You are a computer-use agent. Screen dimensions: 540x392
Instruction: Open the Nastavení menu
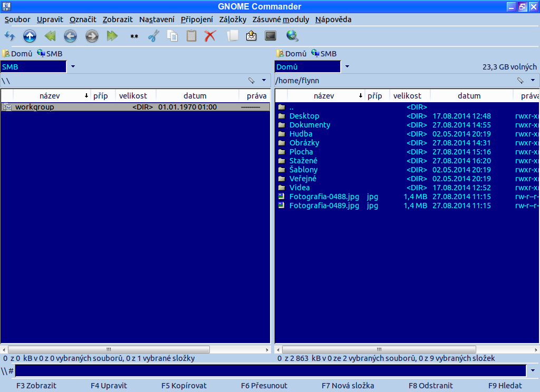[157, 19]
